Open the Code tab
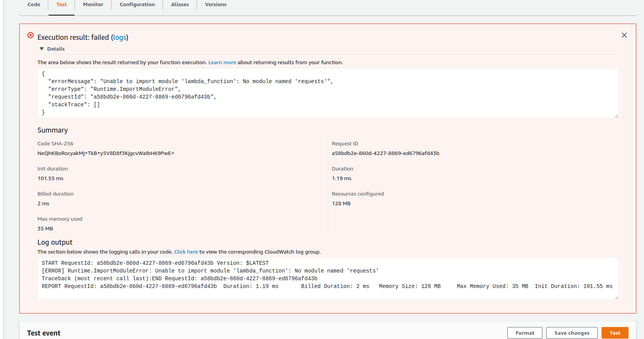Viewport: 644px width, 339px height. click(34, 5)
